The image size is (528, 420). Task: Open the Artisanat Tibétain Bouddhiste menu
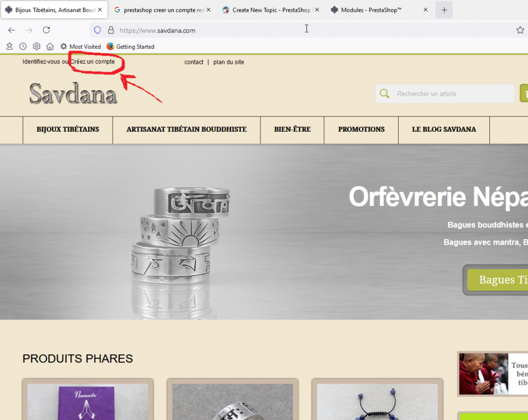click(x=186, y=129)
